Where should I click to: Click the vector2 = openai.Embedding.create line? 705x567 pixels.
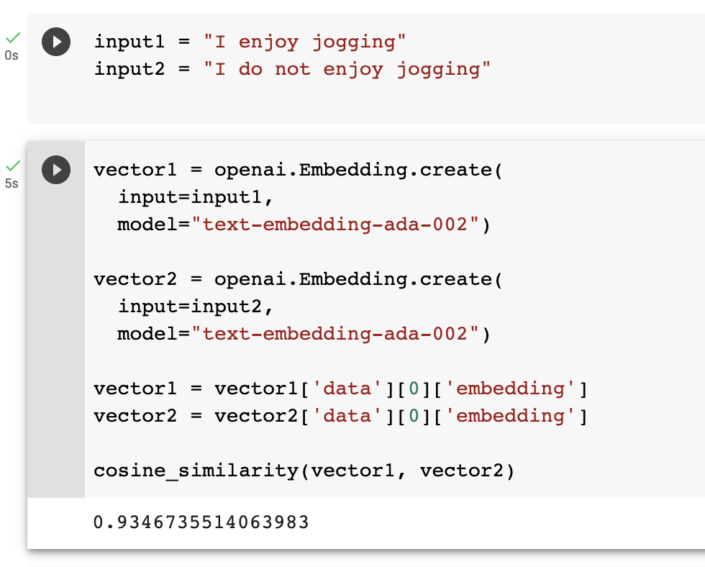click(298, 279)
